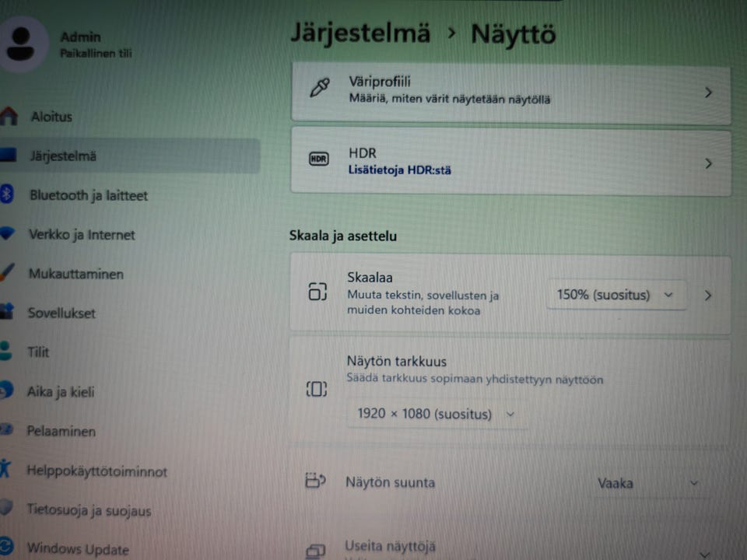Click the Väriprofiili eyedropper icon

[x=320, y=88]
